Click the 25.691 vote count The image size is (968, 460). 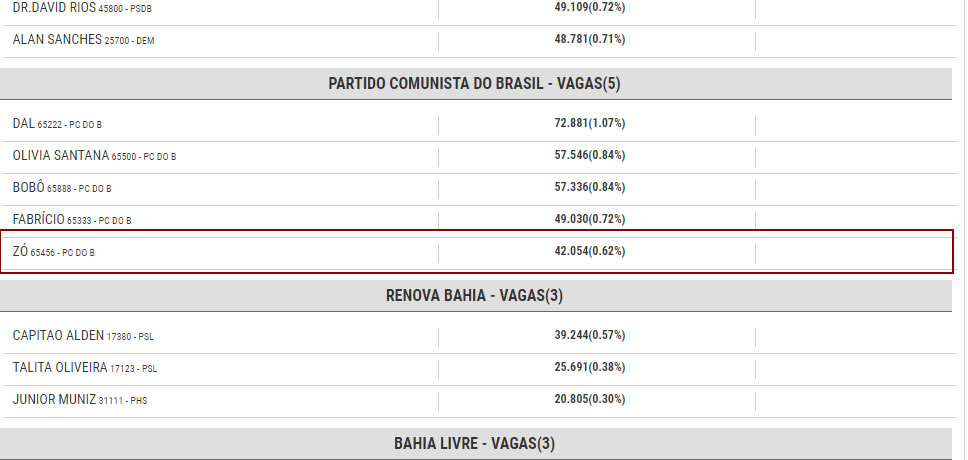pos(590,367)
